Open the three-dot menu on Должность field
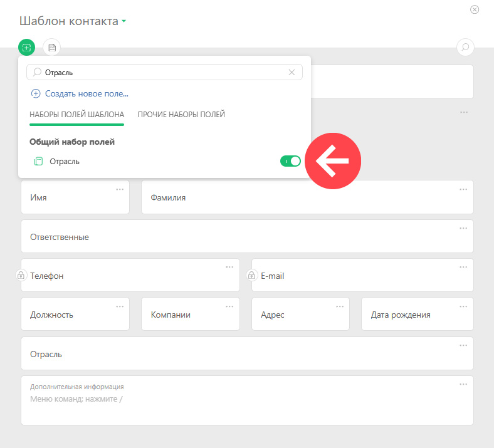The width and height of the screenshot is (494, 448). [120, 306]
